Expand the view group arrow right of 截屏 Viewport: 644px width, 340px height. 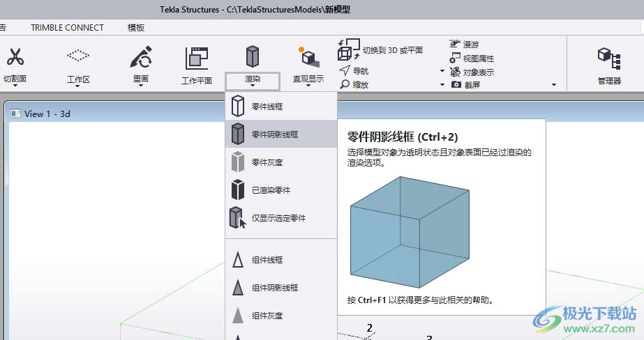(554, 85)
